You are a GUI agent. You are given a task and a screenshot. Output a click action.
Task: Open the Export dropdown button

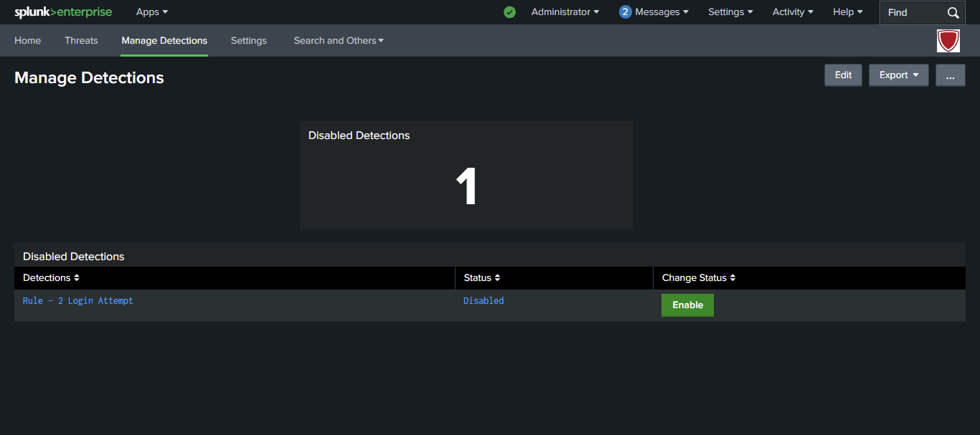tap(899, 75)
